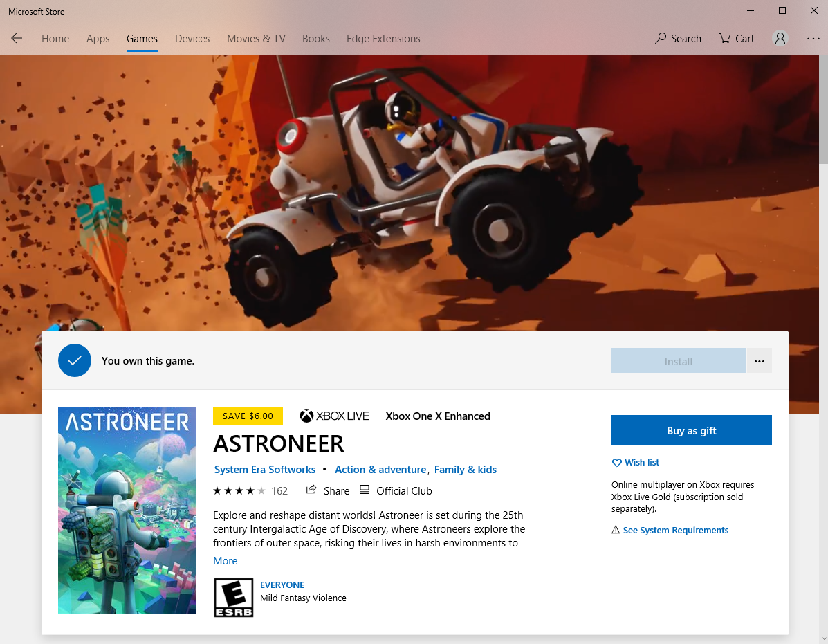Screen dimensions: 828x644
Task: Switch to the Apps tab
Action: pos(98,39)
